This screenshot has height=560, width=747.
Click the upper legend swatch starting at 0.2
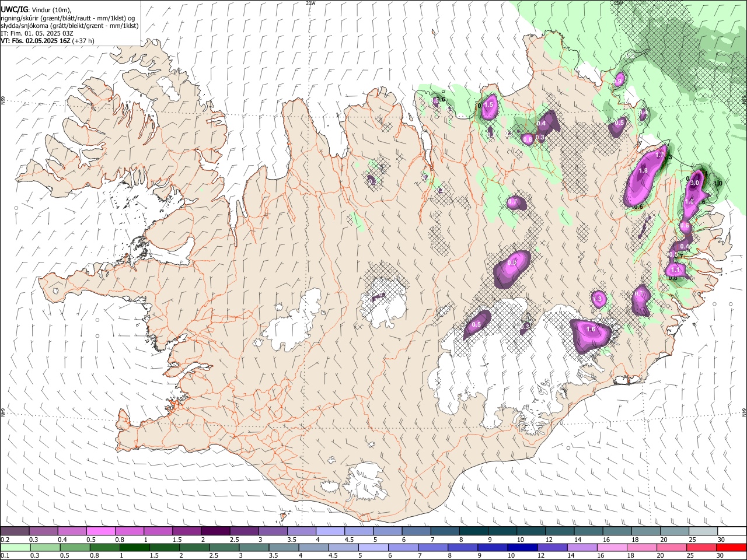(15, 531)
